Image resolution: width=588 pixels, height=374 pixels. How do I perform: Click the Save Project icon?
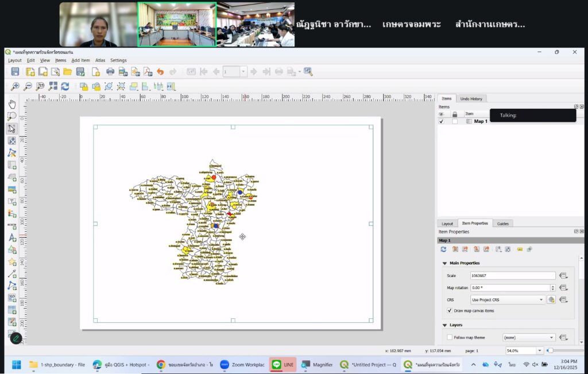point(15,72)
